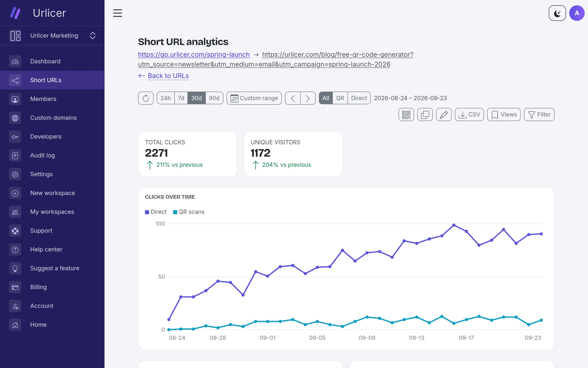Refresh the analytics data

146,98
